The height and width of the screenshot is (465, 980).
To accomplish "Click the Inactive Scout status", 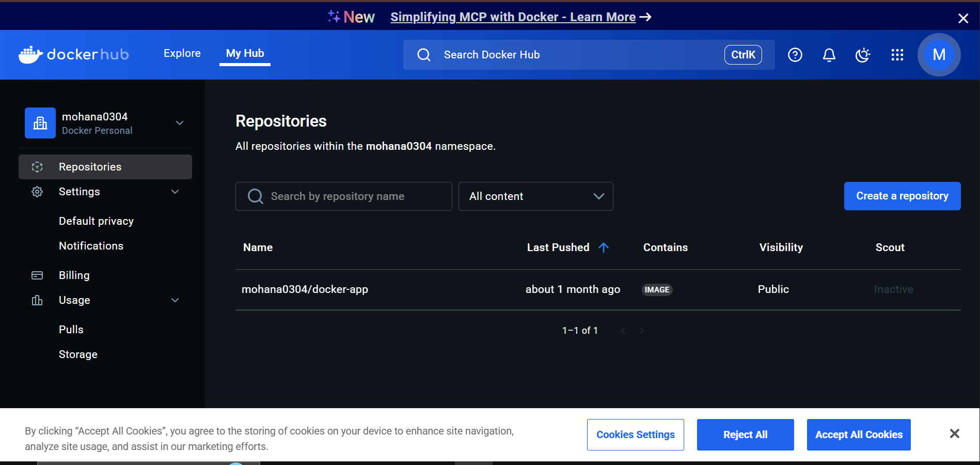I will pyautogui.click(x=893, y=289).
